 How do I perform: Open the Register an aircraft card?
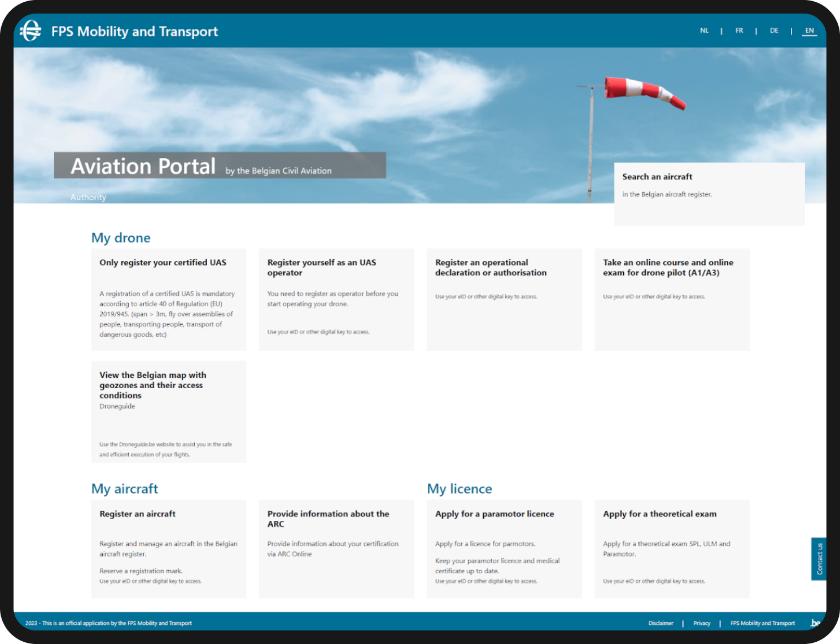click(x=168, y=548)
